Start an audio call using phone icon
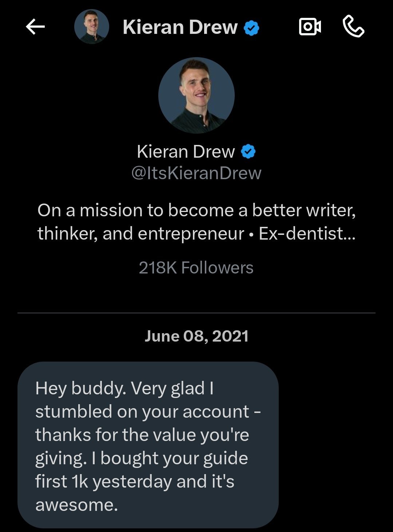 click(353, 27)
